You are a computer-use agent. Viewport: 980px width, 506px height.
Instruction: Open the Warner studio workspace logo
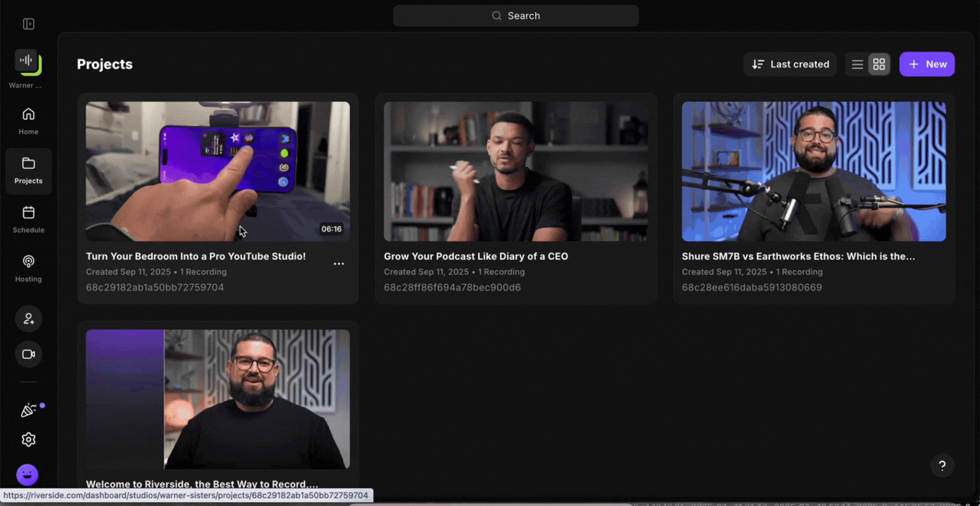(28, 62)
